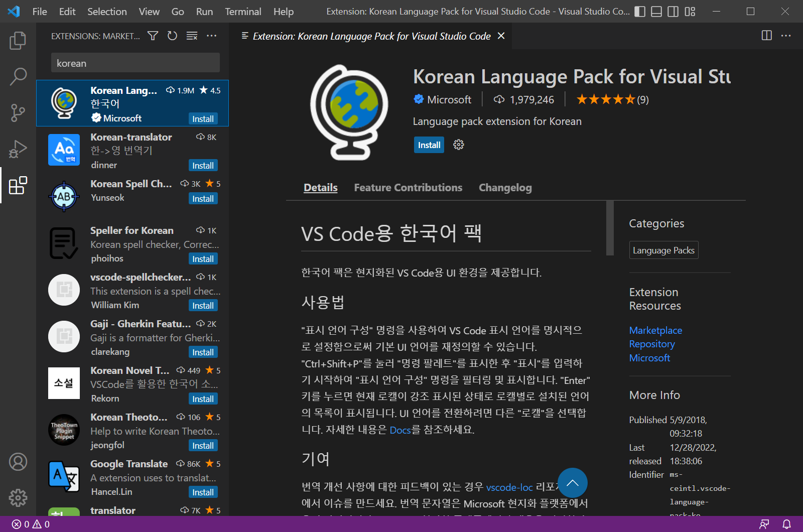Toggle the secondary side bar layout
This screenshot has height=532, width=803.
pyautogui.click(x=673, y=12)
